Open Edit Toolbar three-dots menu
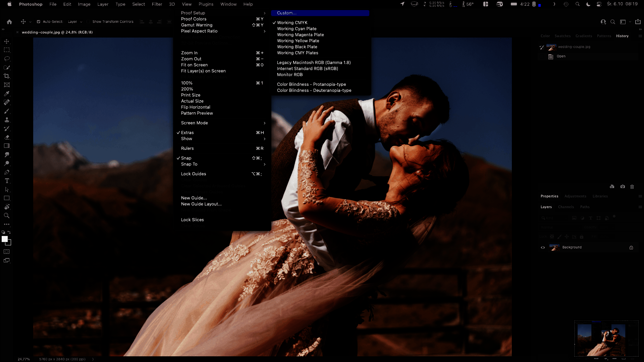 7,224
